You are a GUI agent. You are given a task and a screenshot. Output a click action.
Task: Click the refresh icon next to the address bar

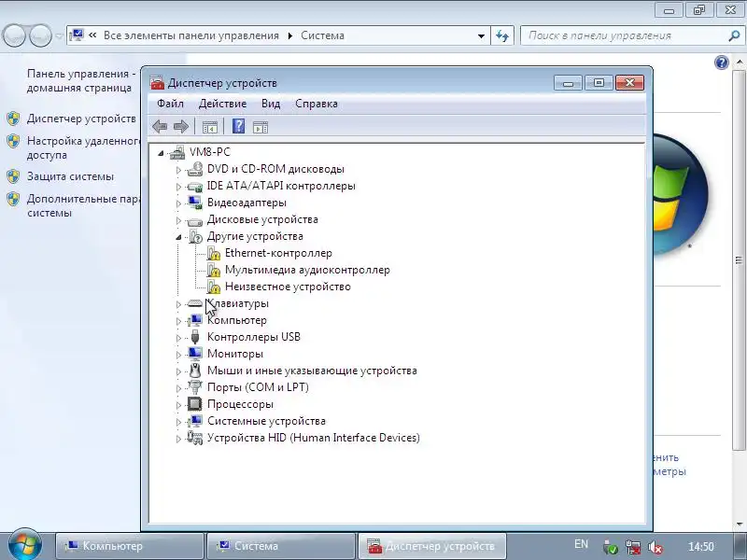[x=502, y=35]
